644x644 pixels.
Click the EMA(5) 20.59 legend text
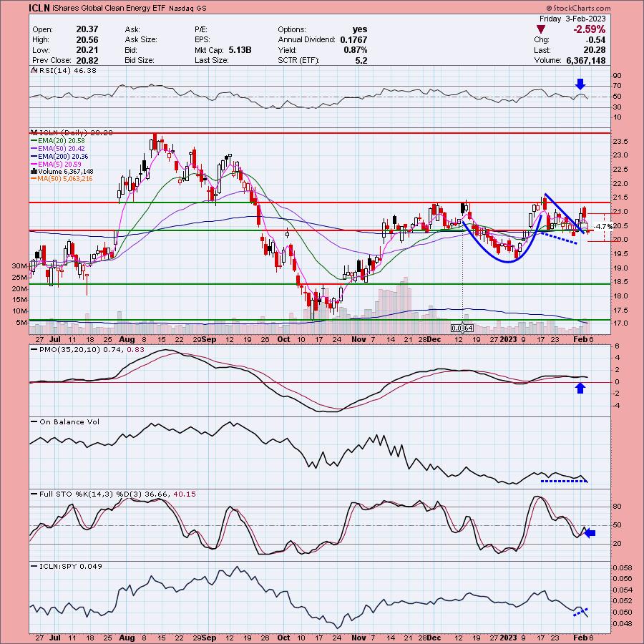(x=60, y=165)
